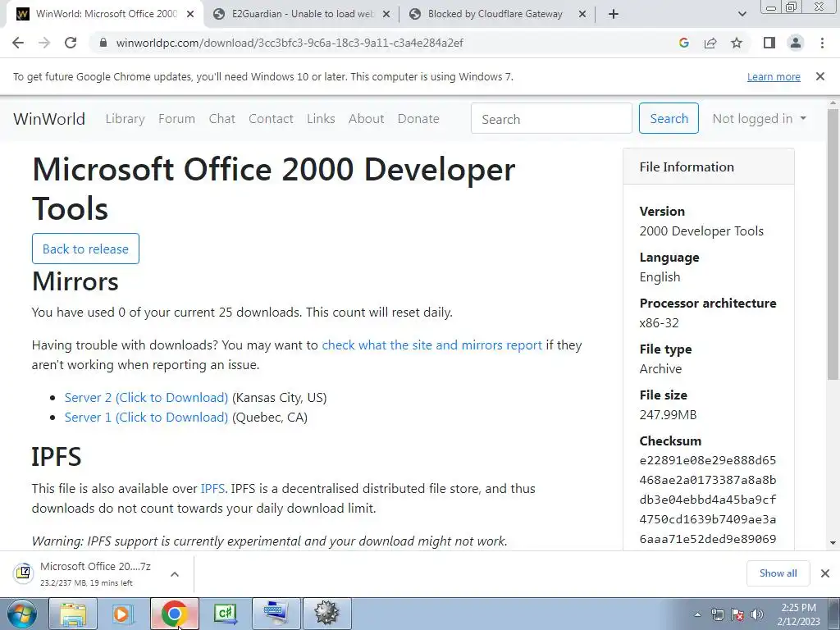Click the 247.99MB file size text
This screenshot has width=840, height=630.
(x=668, y=414)
